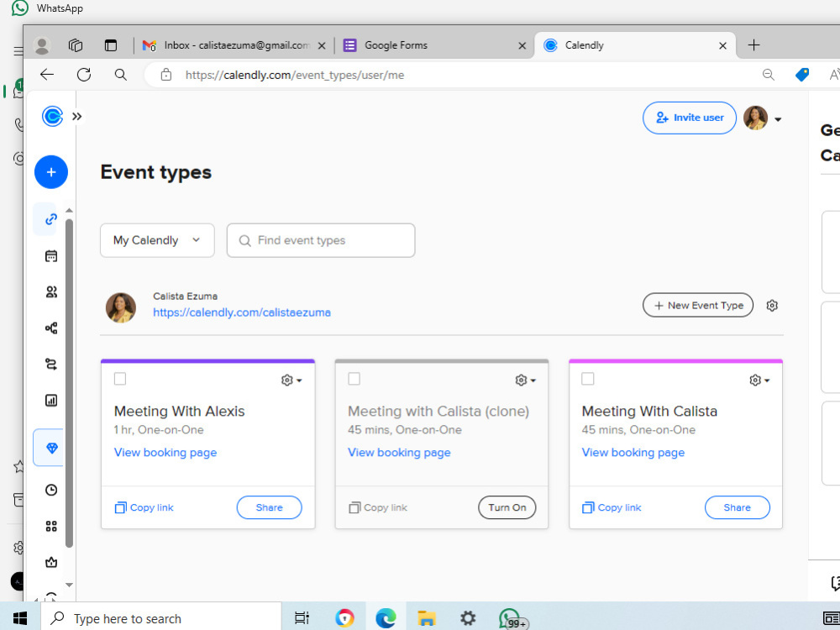Click the Calendly logo in sidebar

point(52,116)
